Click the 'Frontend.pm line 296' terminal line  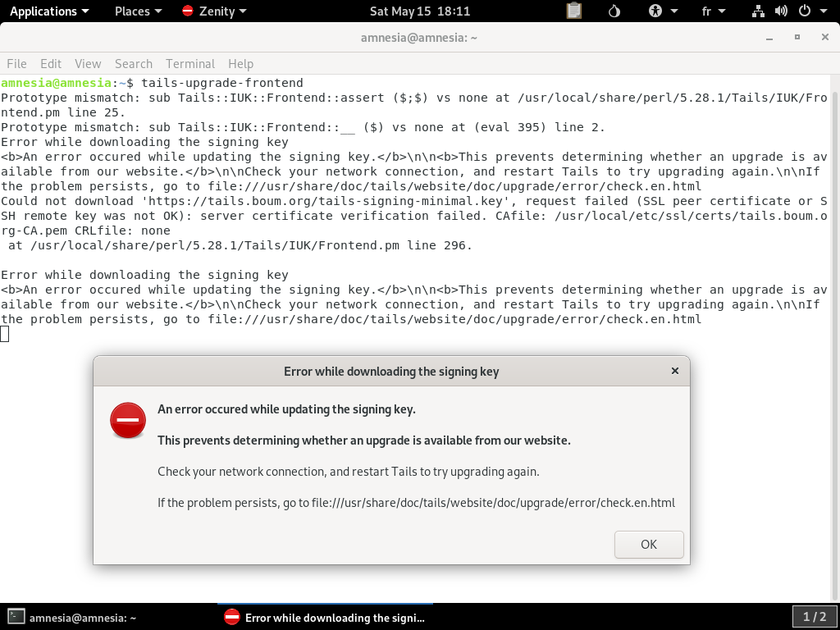click(240, 245)
